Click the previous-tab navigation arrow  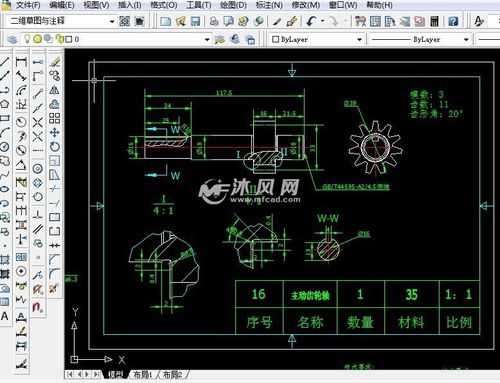click(79, 374)
